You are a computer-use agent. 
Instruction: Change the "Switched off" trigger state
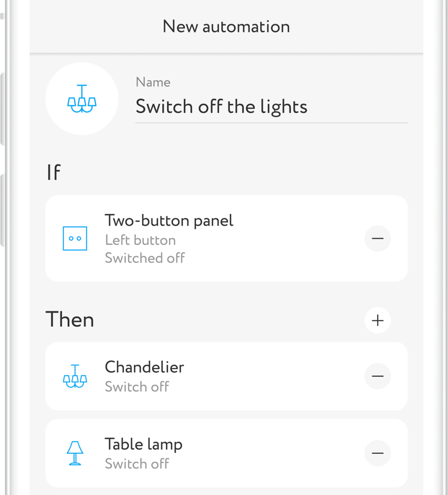[x=145, y=258]
